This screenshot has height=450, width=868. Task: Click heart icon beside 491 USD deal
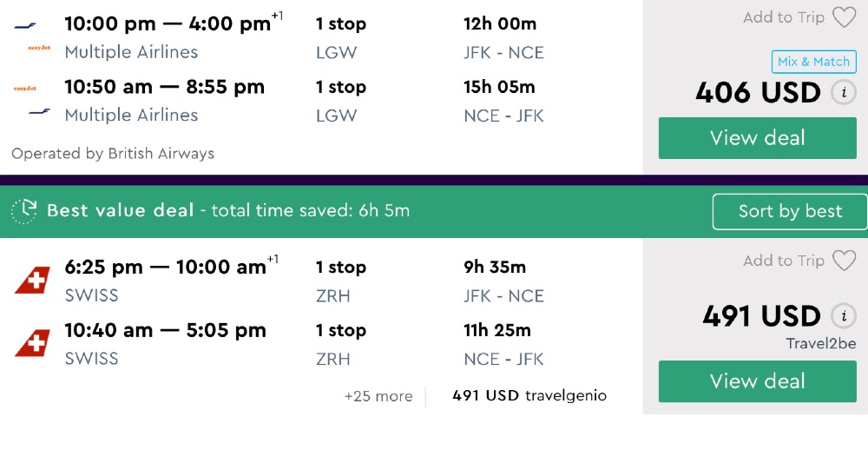pyautogui.click(x=844, y=261)
